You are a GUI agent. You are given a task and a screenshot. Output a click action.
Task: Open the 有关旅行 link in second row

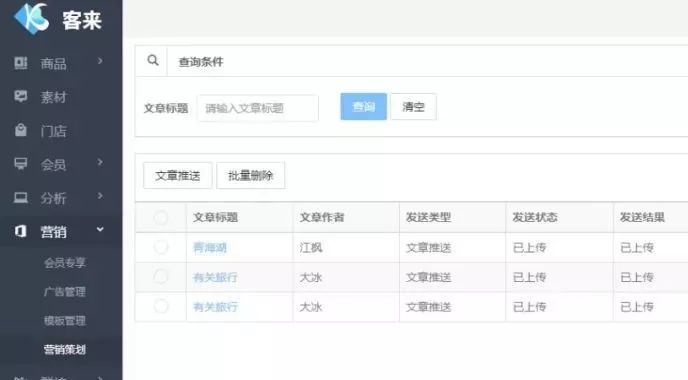click(215, 277)
